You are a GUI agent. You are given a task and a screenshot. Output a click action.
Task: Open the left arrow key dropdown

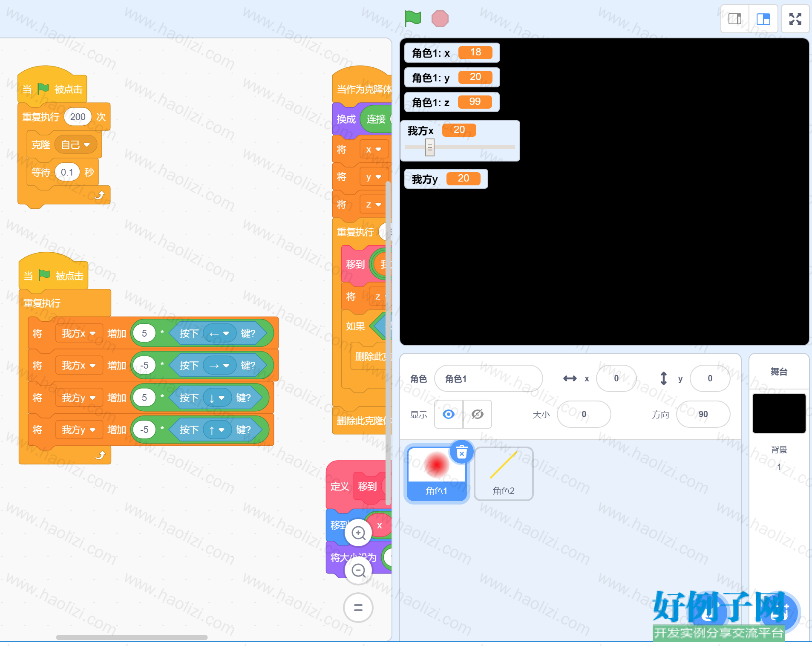(219, 333)
